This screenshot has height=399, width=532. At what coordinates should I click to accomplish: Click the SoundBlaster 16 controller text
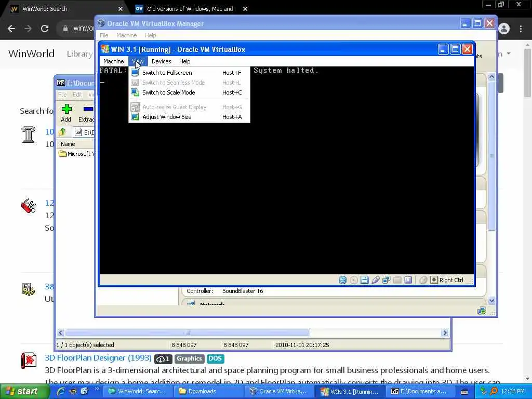pyautogui.click(x=243, y=291)
